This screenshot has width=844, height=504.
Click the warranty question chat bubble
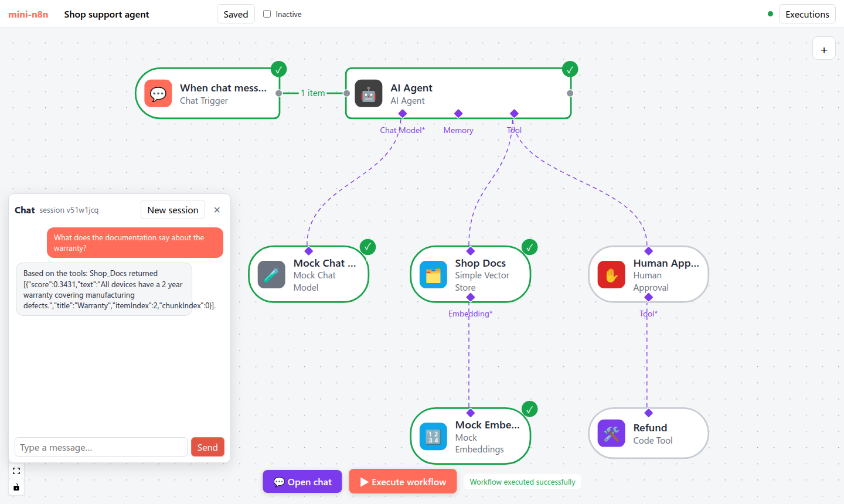135,243
